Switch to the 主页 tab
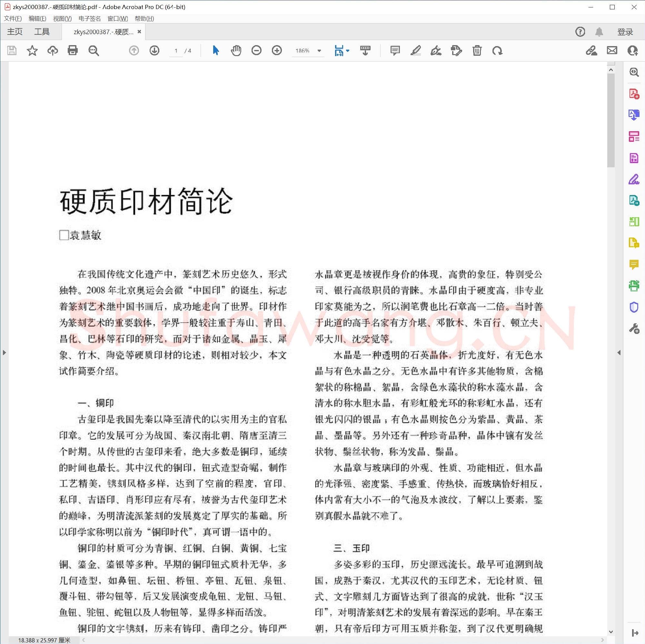 (x=15, y=31)
